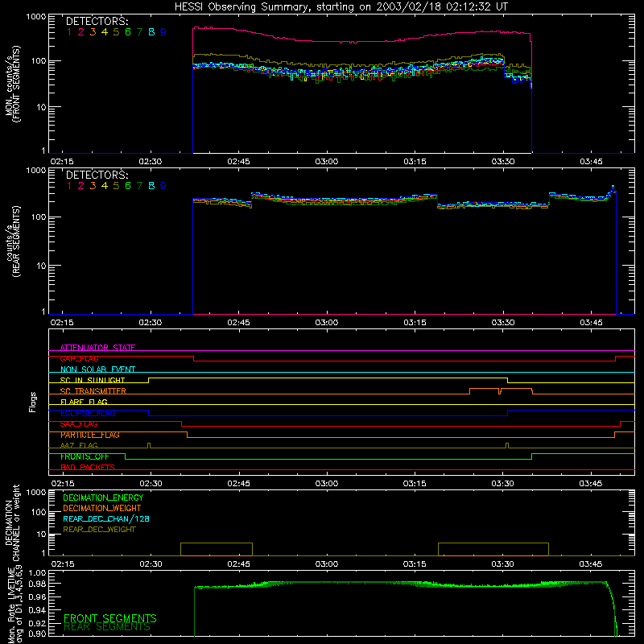Click the MON. counts/s (FRONT SEGMENTS) axis label

pyautogui.click(x=12, y=84)
